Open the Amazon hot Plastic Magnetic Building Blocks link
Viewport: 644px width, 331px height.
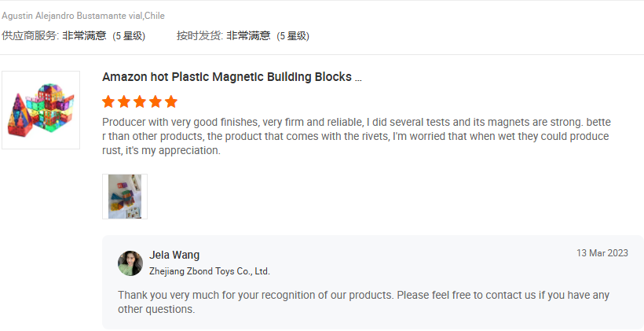[x=228, y=77]
